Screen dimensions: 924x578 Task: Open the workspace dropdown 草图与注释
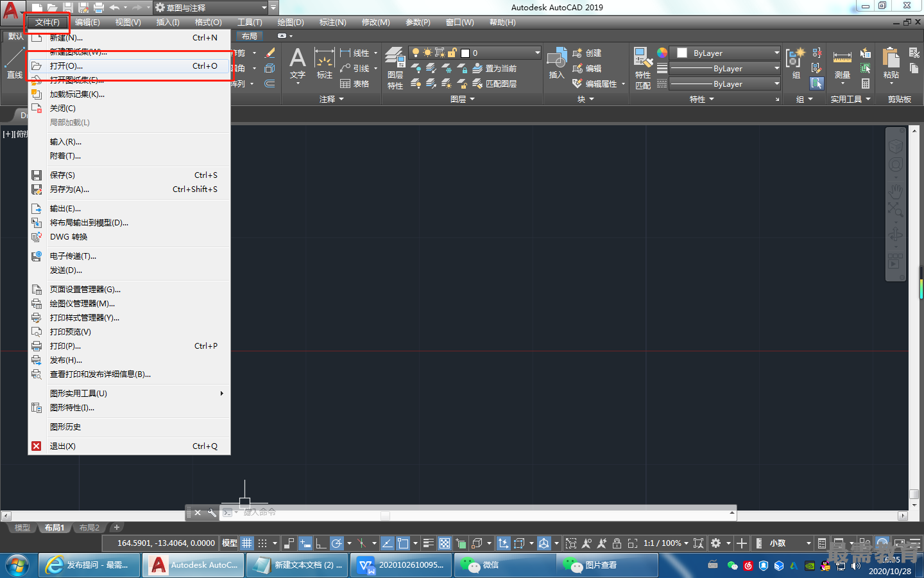210,8
